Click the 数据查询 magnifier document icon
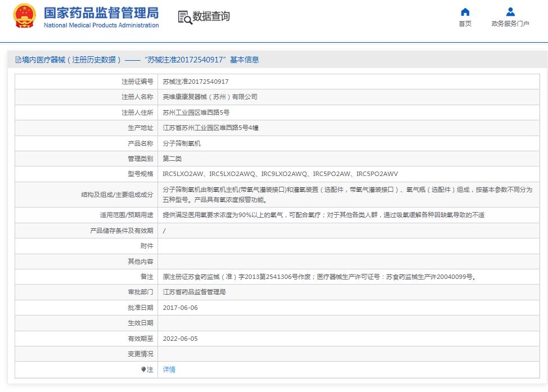 coord(185,17)
